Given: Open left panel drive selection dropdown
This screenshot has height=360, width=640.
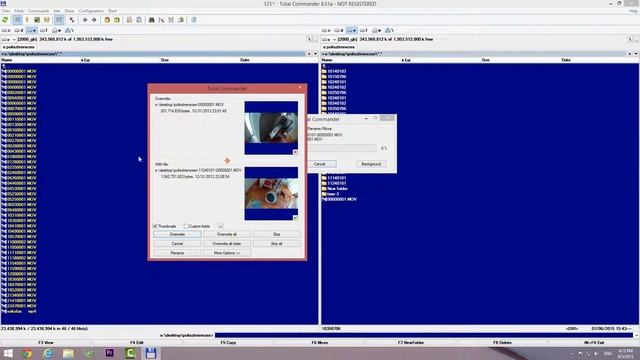Looking at the screenshot, I should tap(8, 39).
